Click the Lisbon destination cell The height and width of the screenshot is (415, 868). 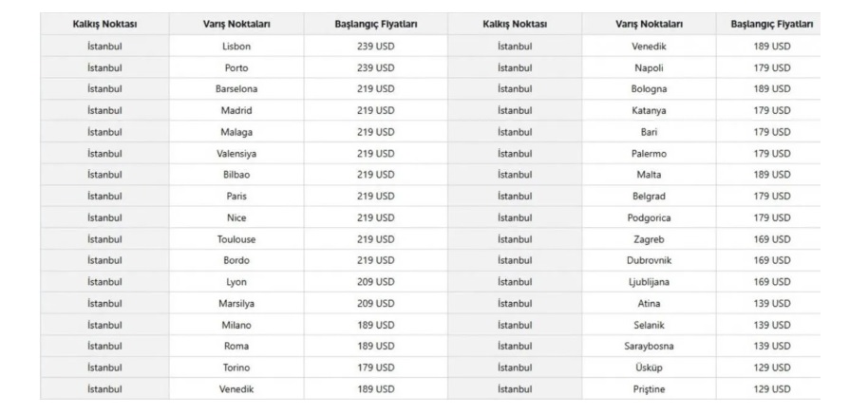tap(236, 47)
